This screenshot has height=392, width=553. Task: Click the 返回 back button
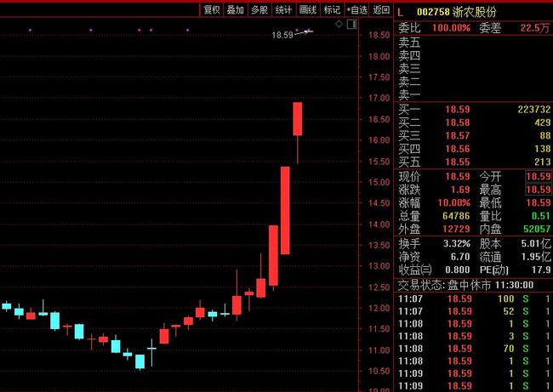click(x=381, y=10)
